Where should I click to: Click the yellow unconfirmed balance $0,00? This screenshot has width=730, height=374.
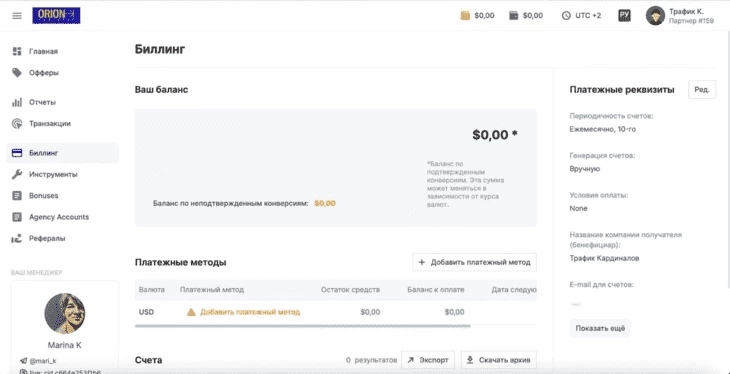click(x=325, y=204)
